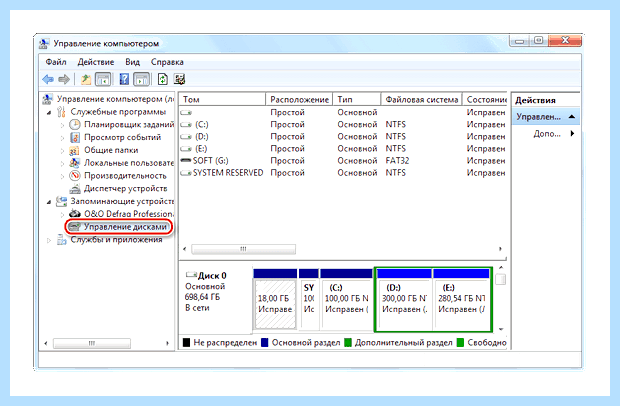
Task: Collapse the Управлен... actions section arrow
Action: click(572, 117)
